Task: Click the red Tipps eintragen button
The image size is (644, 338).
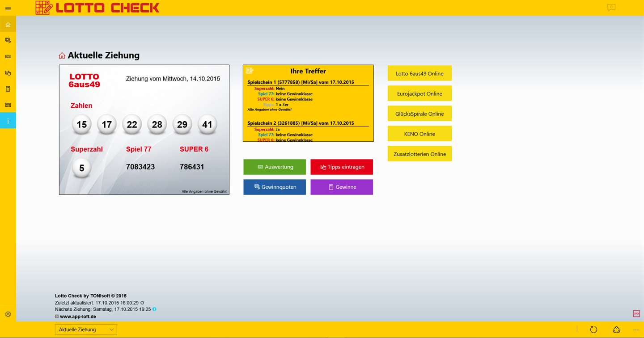Action: [342, 167]
